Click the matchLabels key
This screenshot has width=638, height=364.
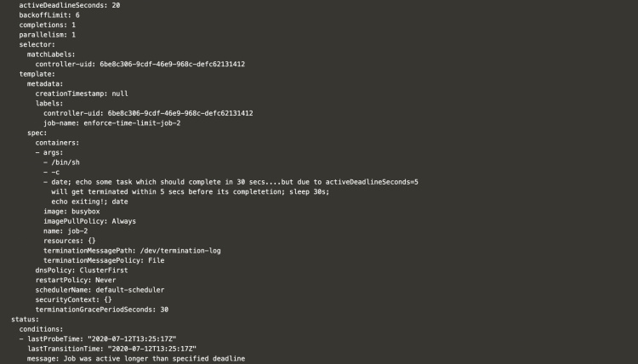pyautogui.click(x=51, y=54)
